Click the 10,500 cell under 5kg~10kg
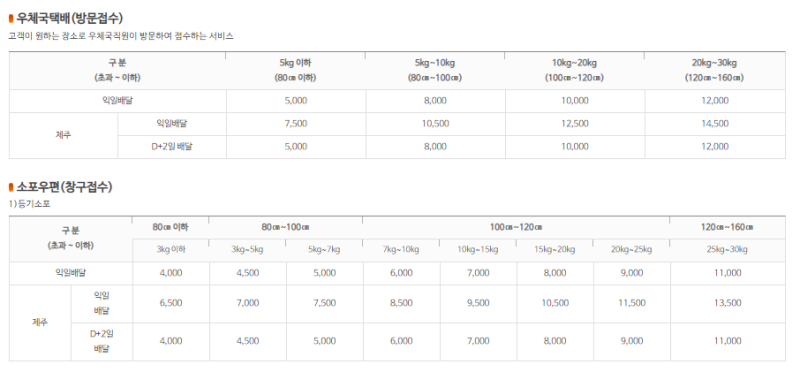Screen dimensions: 800x372 point(435,123)
